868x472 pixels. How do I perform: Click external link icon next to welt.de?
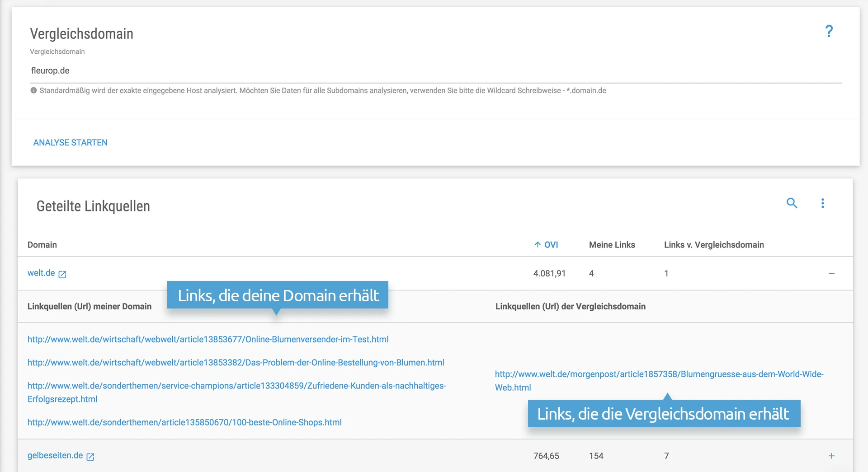pos(62,274)
